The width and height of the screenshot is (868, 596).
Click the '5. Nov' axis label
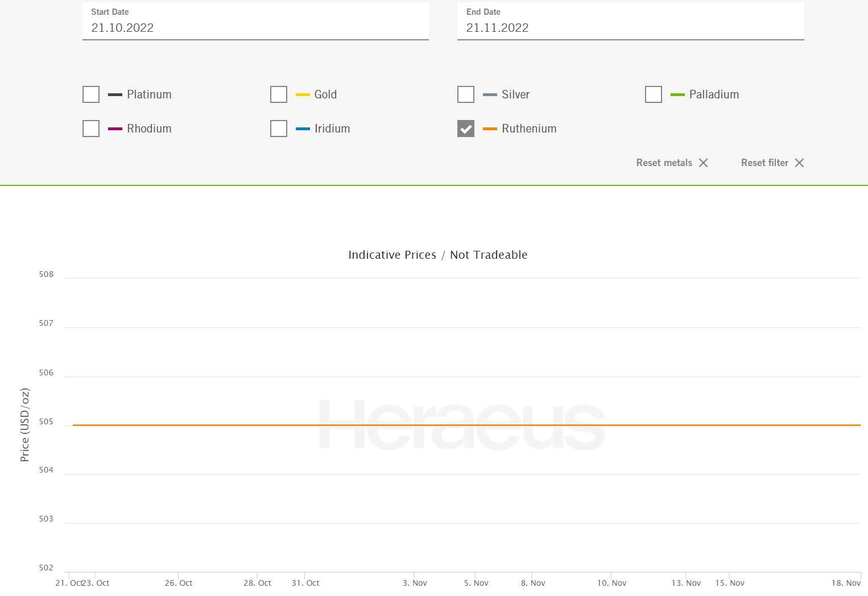click(476, 583)
